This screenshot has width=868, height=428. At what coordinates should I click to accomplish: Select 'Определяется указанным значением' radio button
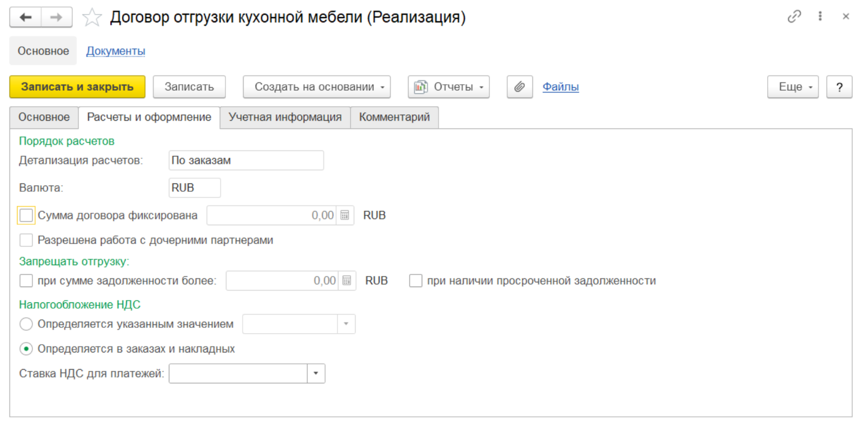tap(26, 324)
